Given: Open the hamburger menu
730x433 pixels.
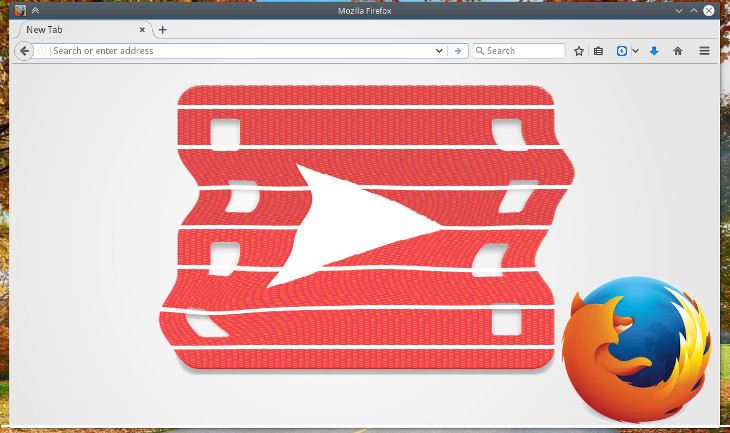Looking at the screenshot, I should point(704,51).
